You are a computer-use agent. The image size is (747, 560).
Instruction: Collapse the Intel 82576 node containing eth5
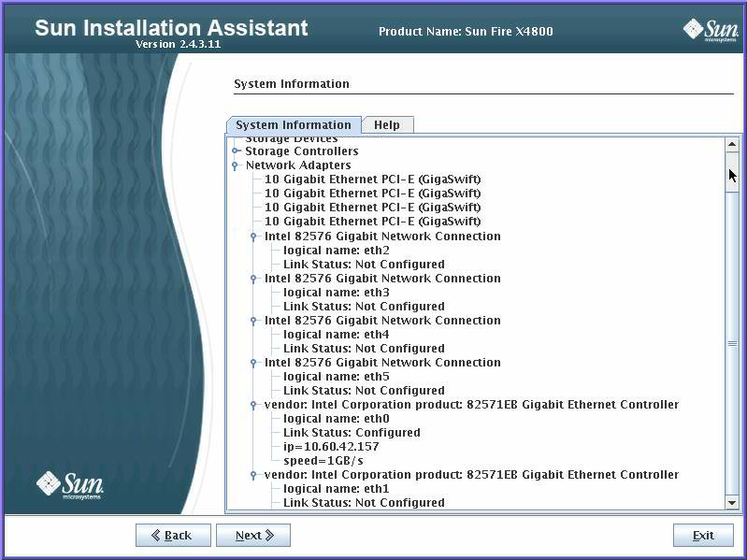tap(253, 363)
